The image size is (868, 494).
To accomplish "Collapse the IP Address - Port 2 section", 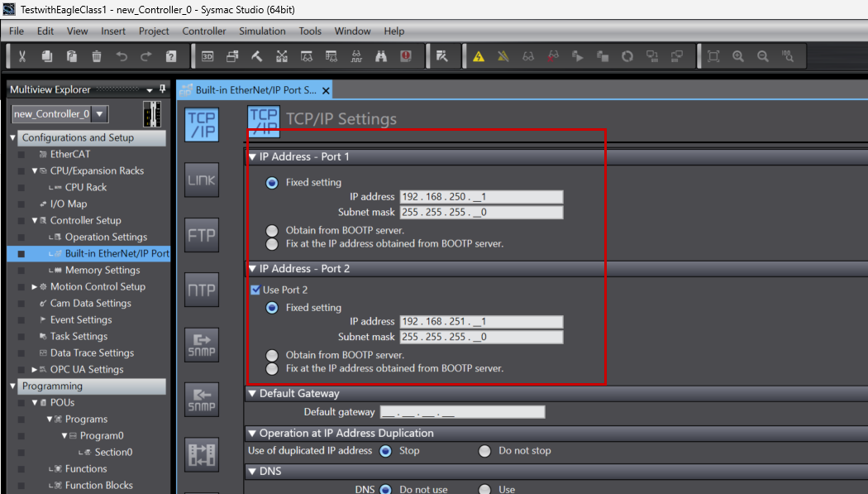I will click(x=252, y=269).
